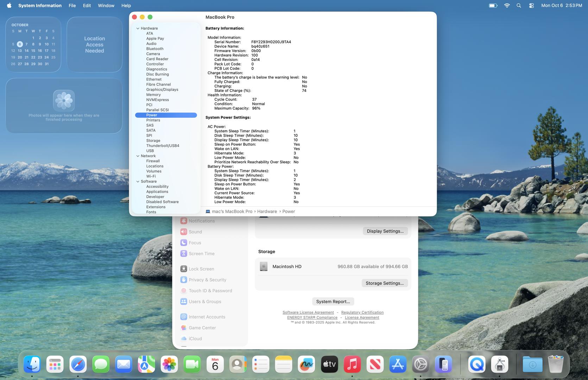Open the Music app icon
Image resolution: width=588 pixels, height=380 pixels.
pos(352,364)
